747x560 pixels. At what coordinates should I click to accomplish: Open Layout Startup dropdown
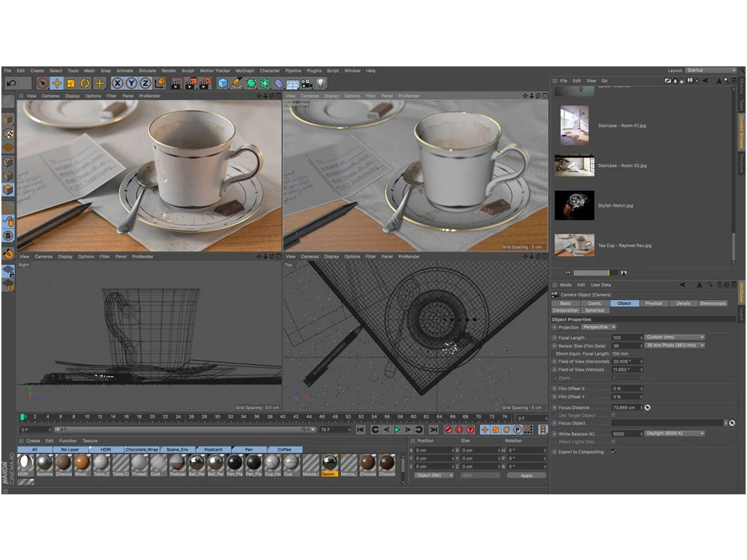pyautogui.click(x=711, y=71)
